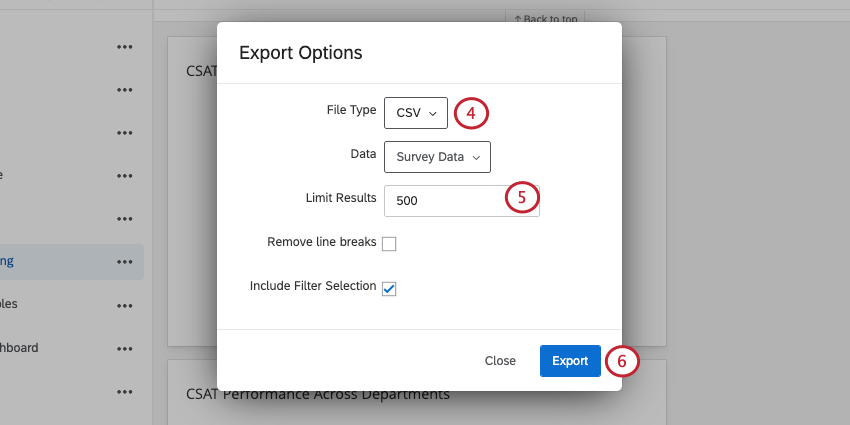
Task: Open the bottom sidebar three-dot menu
Action: 124,392
